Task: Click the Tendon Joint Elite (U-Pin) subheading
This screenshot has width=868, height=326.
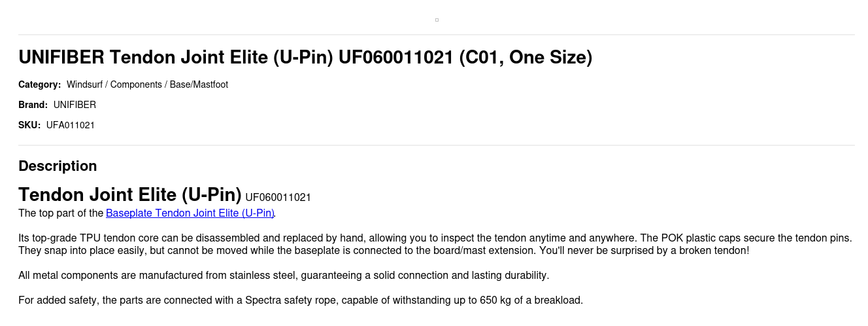Action: pos(129,194)
